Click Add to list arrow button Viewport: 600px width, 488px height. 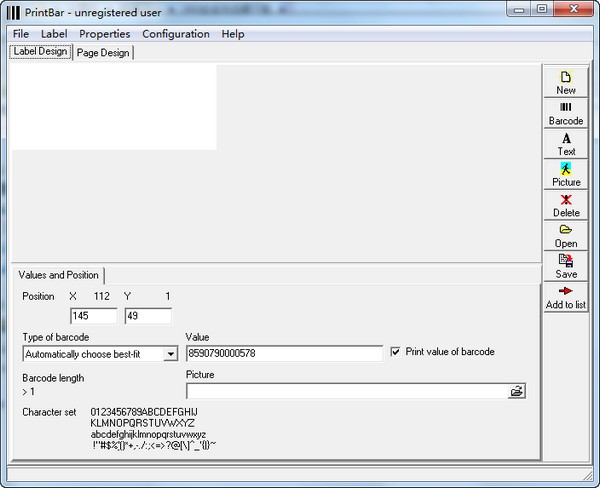click(566, 297)
